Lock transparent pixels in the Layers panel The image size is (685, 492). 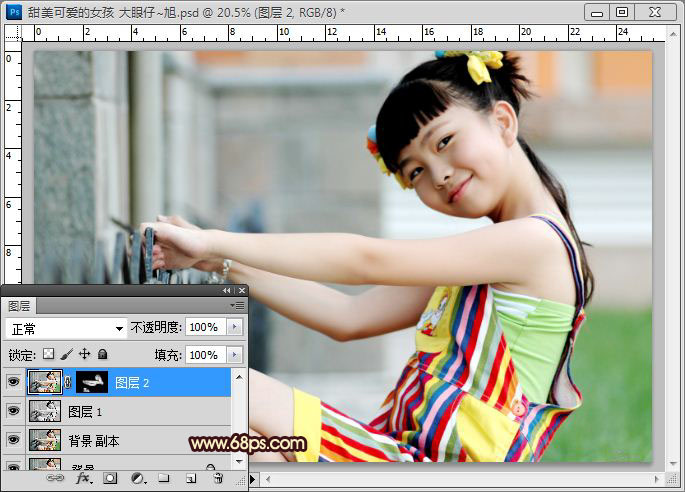[48, 354]
